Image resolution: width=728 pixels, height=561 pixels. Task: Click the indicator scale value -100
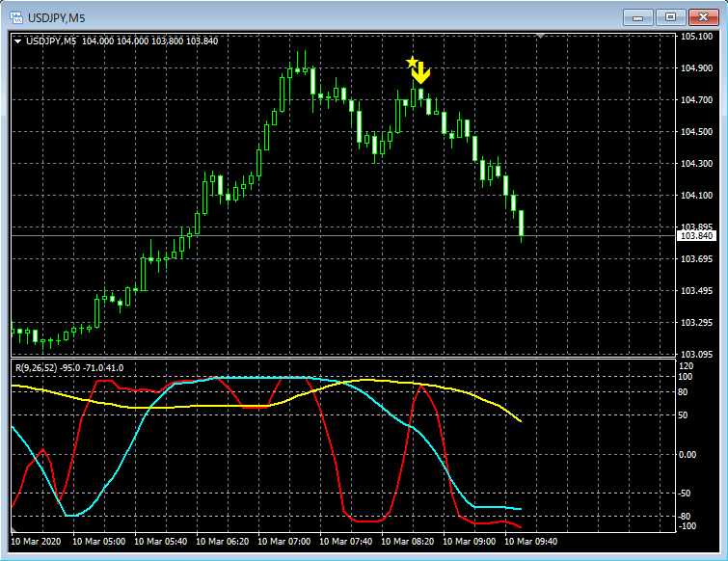click(x=688, y=526)
